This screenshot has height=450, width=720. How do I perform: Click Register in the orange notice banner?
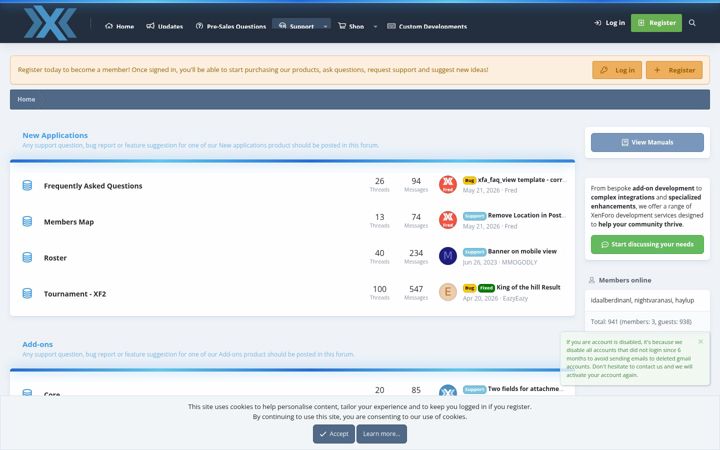tap(674, 70)
